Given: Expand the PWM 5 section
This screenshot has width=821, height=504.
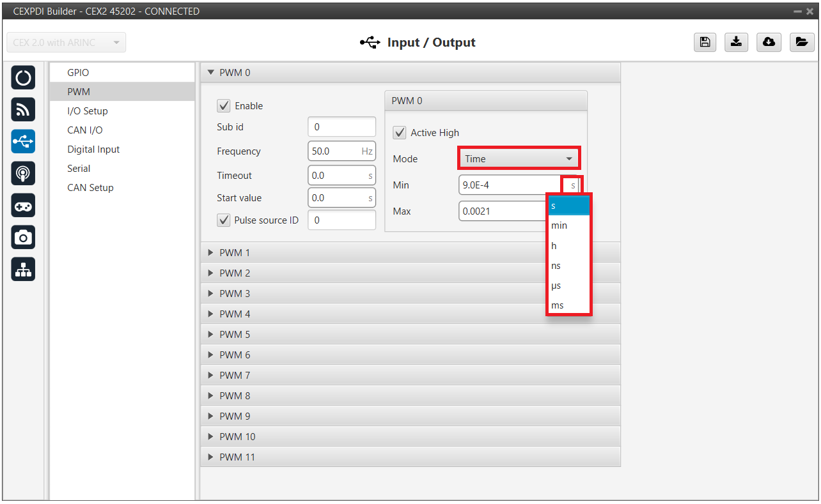Looking at the screenshot, I should [235, 335].
